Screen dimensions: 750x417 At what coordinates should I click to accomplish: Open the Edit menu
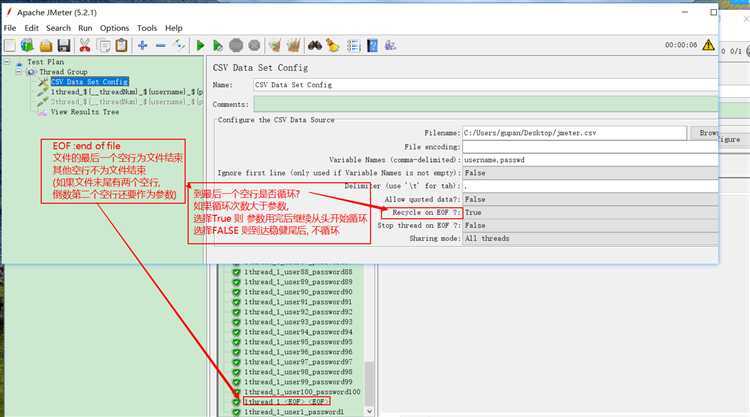click(32, 28)
